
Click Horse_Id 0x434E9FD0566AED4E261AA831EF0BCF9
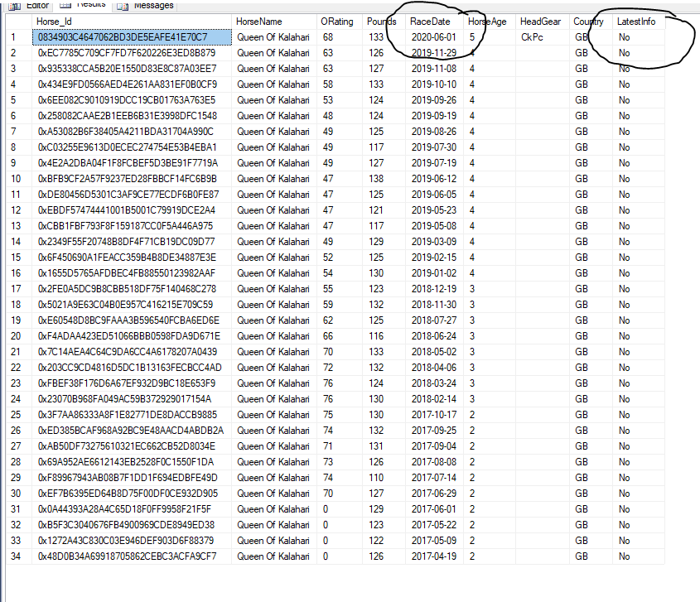tap(132, 84)
